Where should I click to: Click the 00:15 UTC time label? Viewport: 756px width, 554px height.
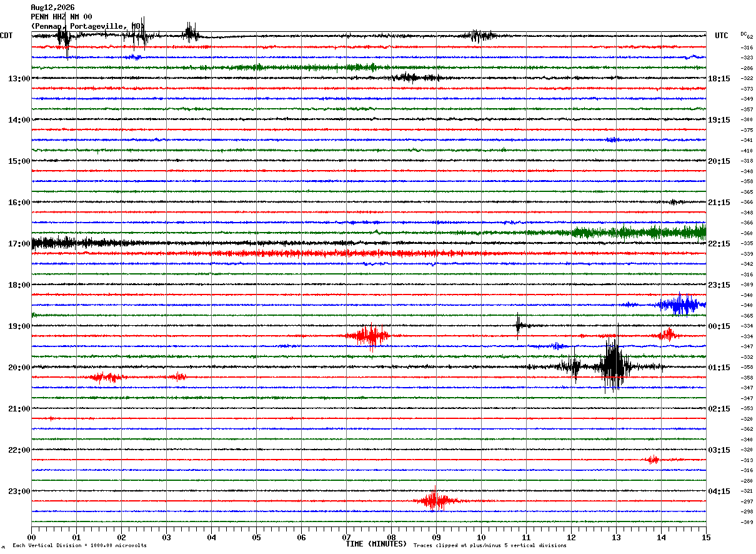tap(719, 326)
